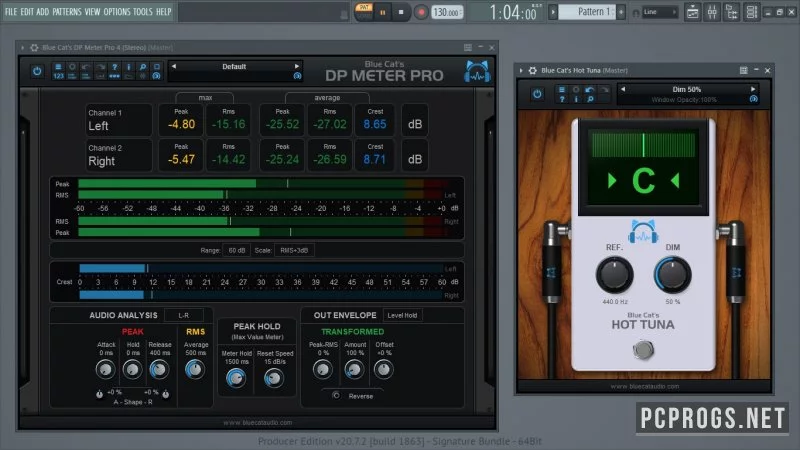Viewport: 800px width, 450px height.
Task: Click the 123 numeric display icon
Action: [x=58, y=76]
